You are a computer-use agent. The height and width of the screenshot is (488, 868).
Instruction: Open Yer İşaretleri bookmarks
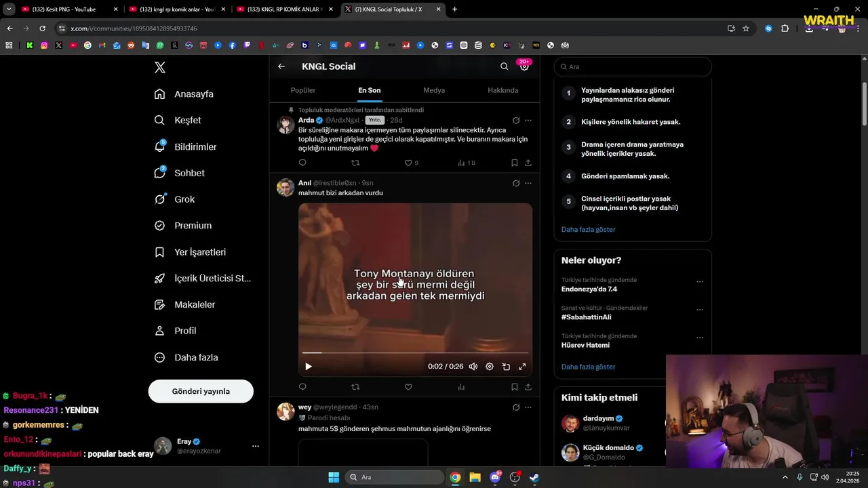[x=190, y=252]
